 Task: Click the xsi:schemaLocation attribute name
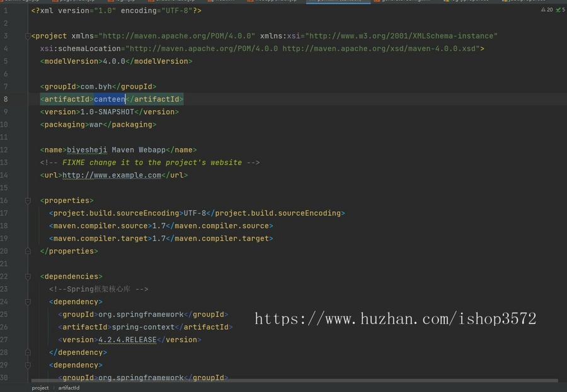click(x=80, y=49)
